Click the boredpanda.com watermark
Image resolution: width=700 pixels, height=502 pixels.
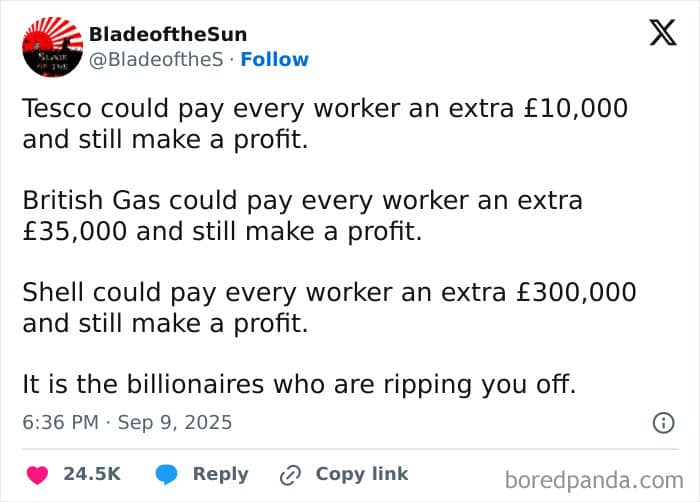[x=594, y=480]
